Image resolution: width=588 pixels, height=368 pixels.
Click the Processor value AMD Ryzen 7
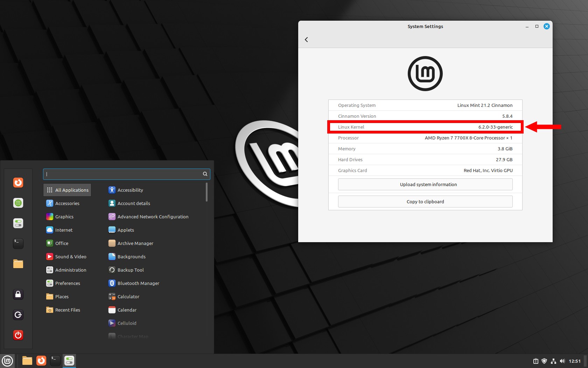[x=468, y=138]
